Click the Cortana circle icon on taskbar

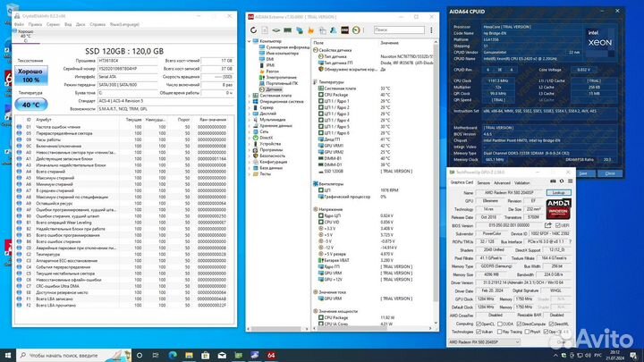coord(140,356)
